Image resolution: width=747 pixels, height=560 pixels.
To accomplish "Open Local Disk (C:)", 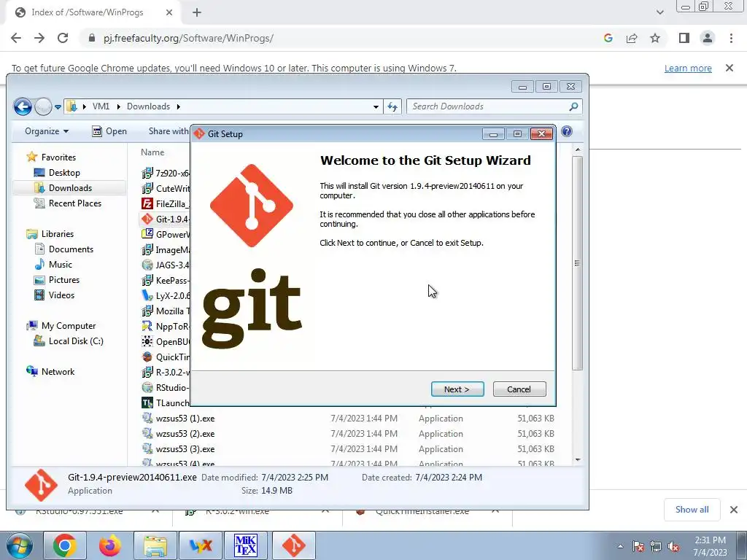I will pos(76,341).
